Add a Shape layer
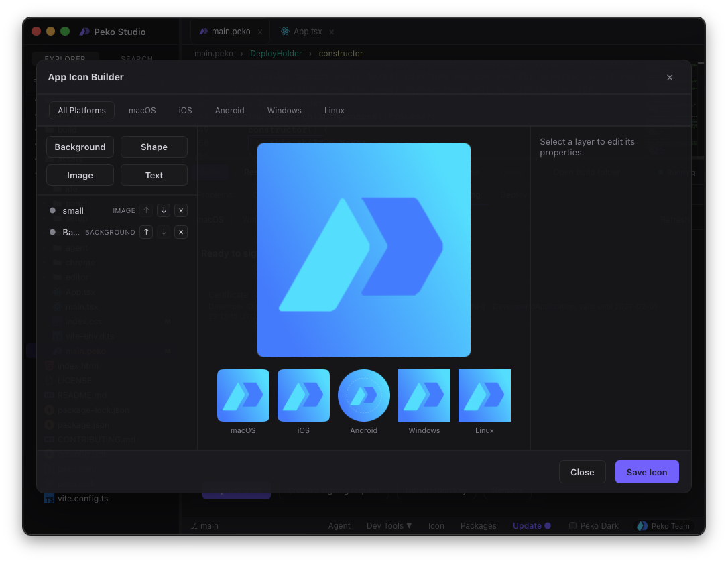Image resolution: width=728 pixels, height=563 pixels. pyautogui.click(x=154, y=147)
